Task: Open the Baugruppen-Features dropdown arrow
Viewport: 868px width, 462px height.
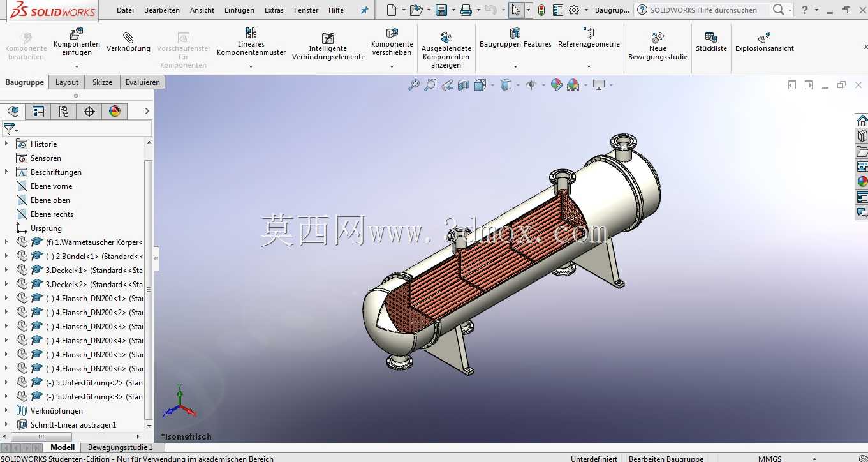Action: 515,66
